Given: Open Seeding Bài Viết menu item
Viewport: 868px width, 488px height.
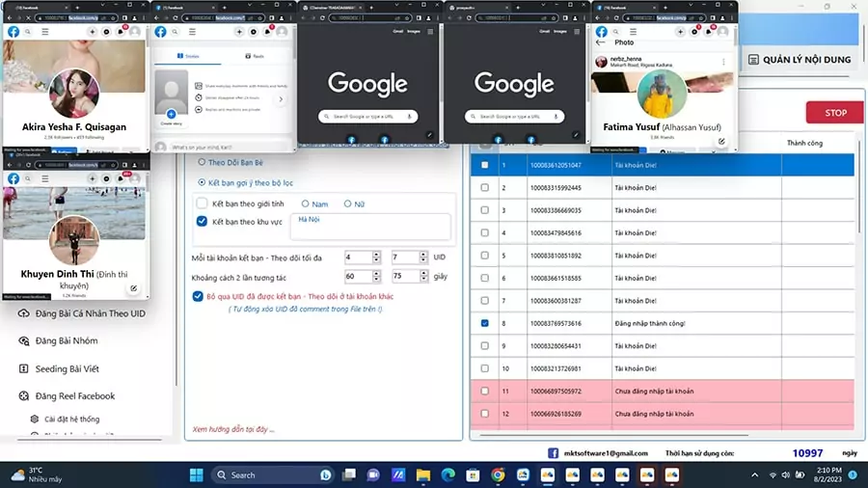Looking at the screenshot, I should pos(67,368).
